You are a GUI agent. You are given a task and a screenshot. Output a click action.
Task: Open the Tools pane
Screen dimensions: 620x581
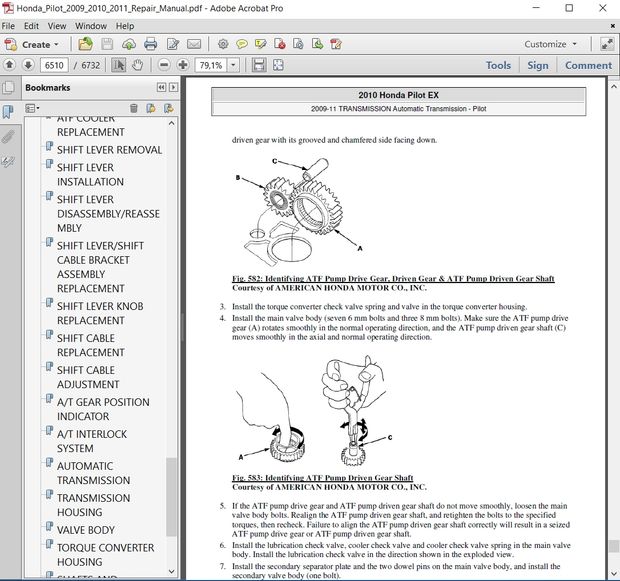498,65
